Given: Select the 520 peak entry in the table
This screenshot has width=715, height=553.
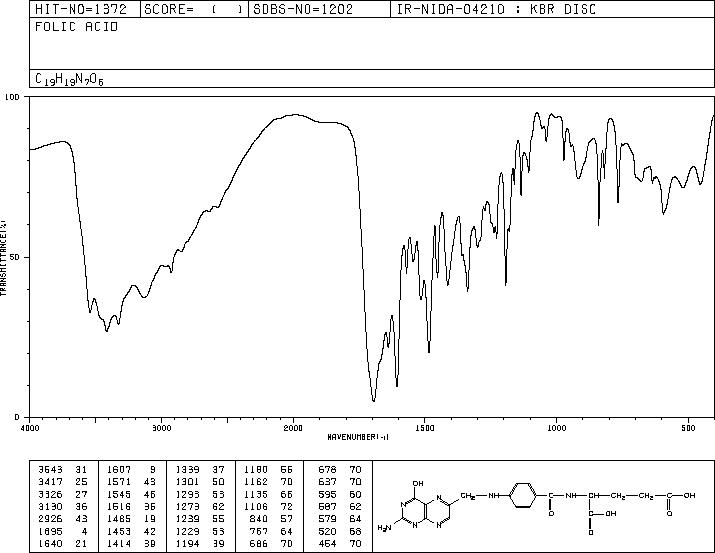Looking at the screenshot, I should (340, 532).
